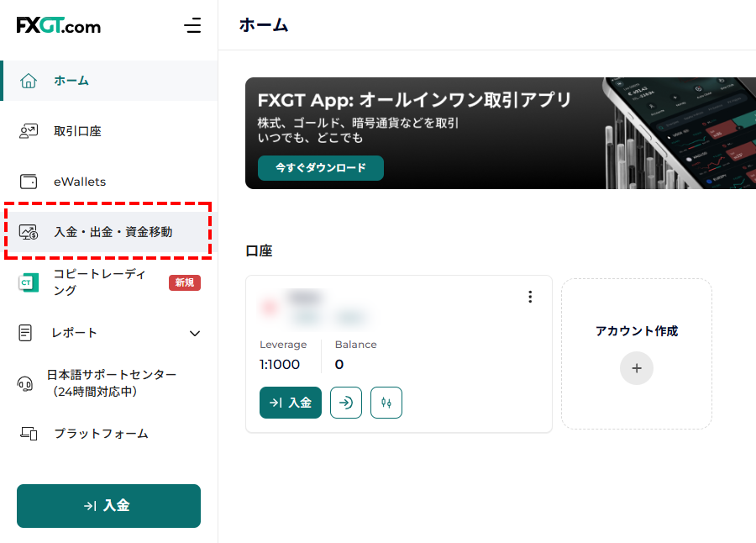Click the 今すぐダウンロード banner button

click(x=320, y=168)
